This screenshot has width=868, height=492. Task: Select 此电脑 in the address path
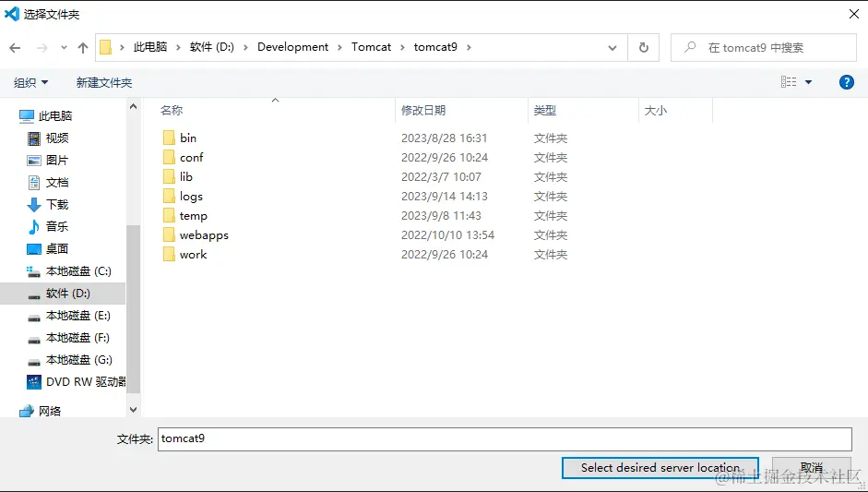[150, 47]
